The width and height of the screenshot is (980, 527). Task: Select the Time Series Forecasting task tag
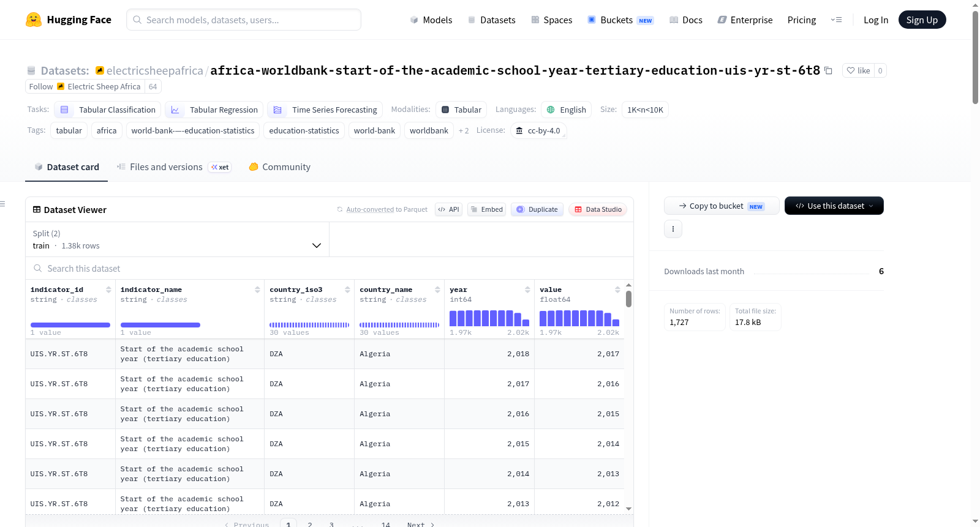325,110
